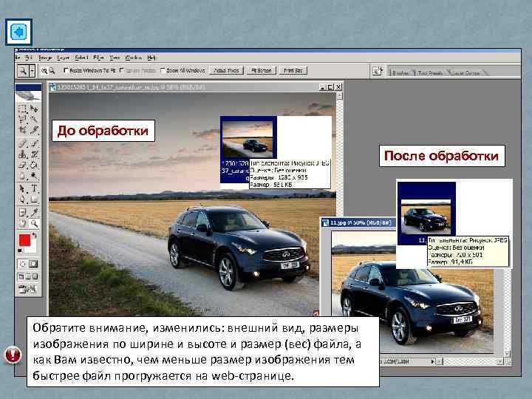Image resolution: width=532 pixels, height=399 pixels.
Task: Select Standard Screen Mode button
Action: tap(21, 276)
